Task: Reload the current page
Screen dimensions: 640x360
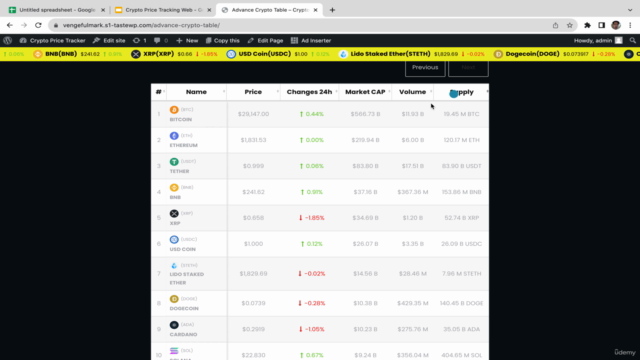Action: 38,25
